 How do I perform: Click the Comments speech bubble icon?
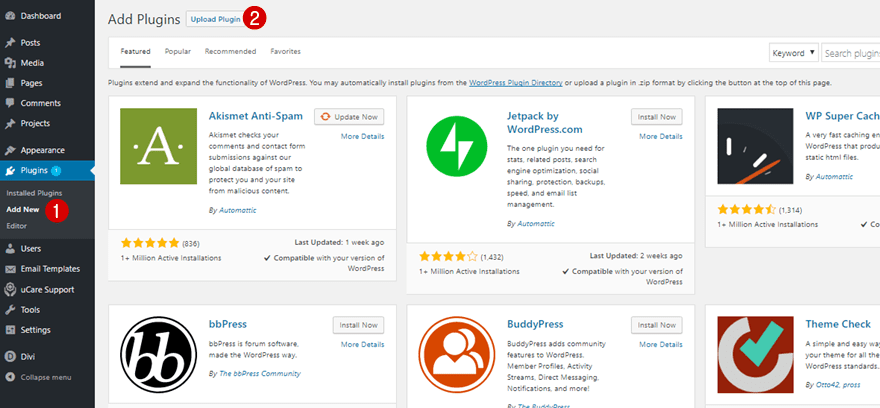coord(10,103)
